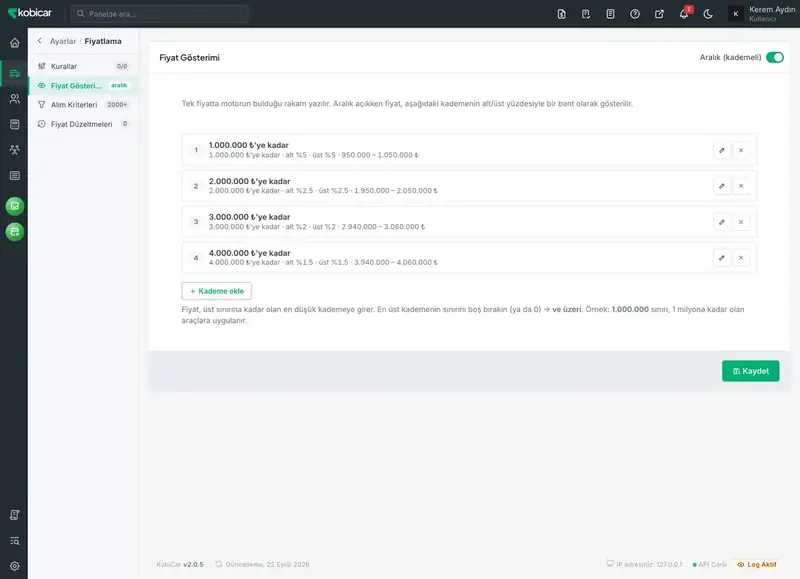800x579 pixels.
Task: Open the notifications bell icon
Action: point(684,14)
